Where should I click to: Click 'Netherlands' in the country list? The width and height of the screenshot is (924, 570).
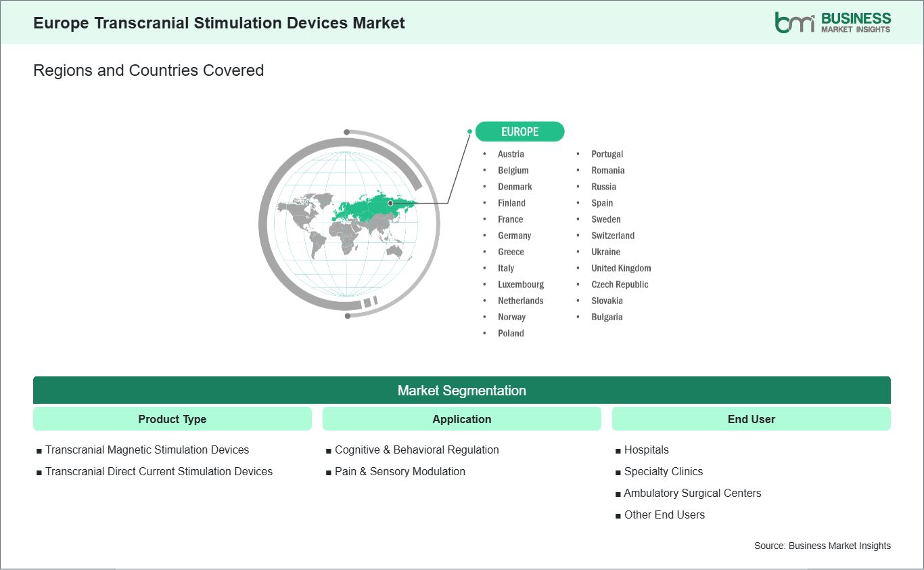point(521,301)
